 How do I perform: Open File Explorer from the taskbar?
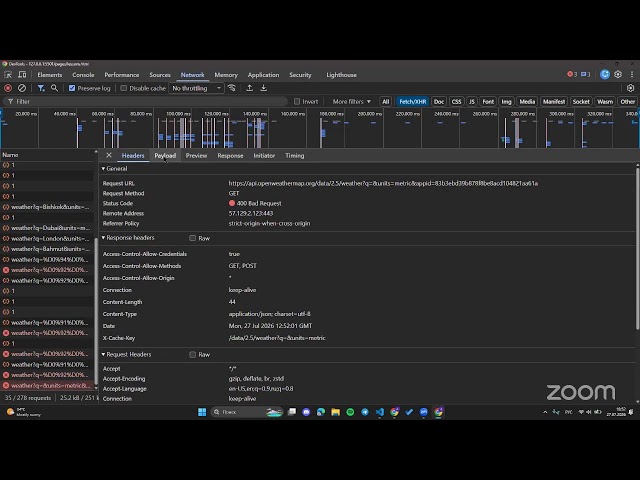(336, 412)
